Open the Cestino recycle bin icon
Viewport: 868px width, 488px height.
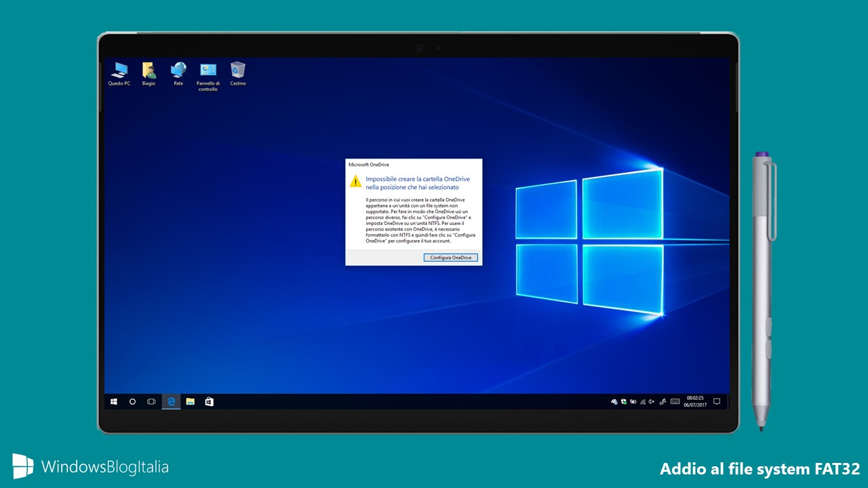point(238,74)
